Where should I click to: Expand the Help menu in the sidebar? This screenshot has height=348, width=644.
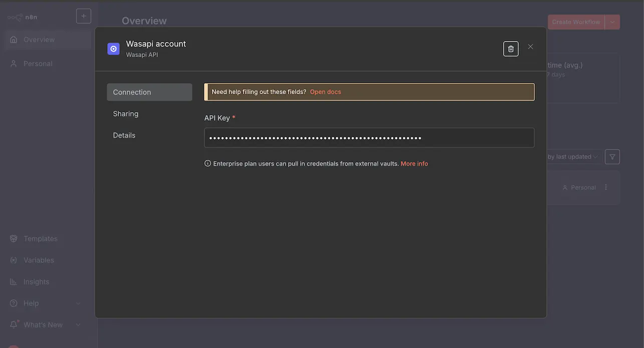(x=48, y=303)
